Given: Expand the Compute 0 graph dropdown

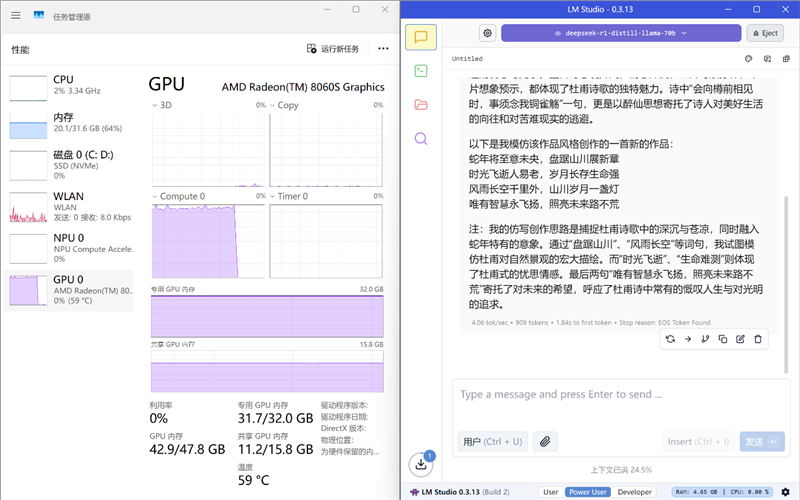Looking at the screenshot, I should pyautogui.click(x=155, y=197).
